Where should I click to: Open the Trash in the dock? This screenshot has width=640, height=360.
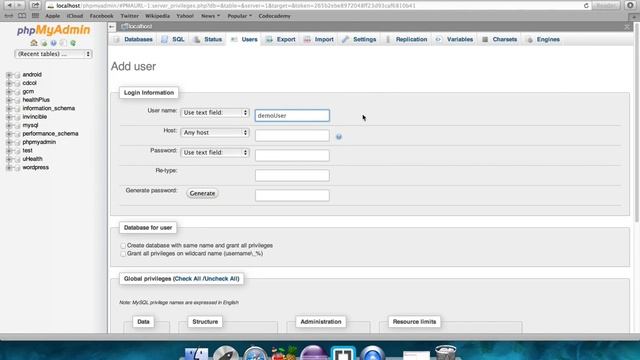(445, 353)
